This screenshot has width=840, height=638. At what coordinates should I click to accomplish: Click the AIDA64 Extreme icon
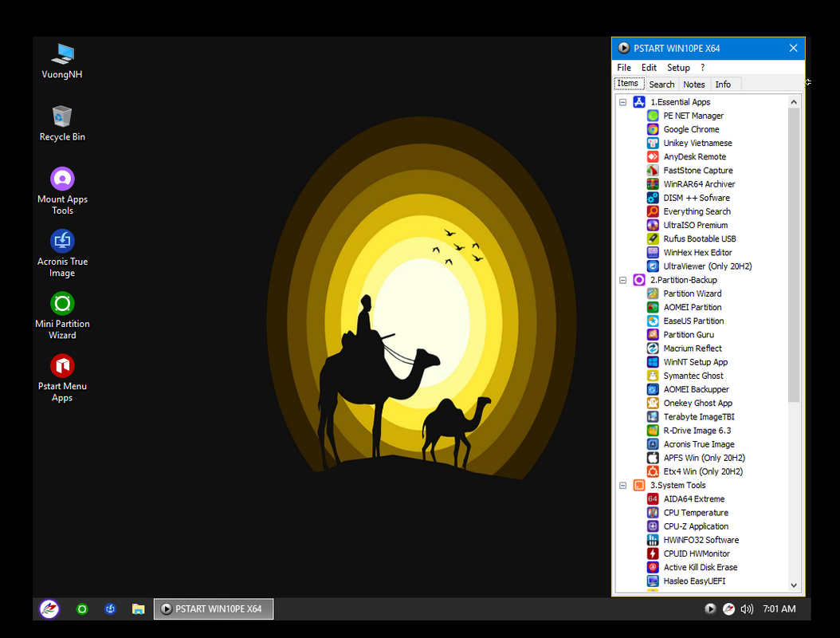(653, 498)
